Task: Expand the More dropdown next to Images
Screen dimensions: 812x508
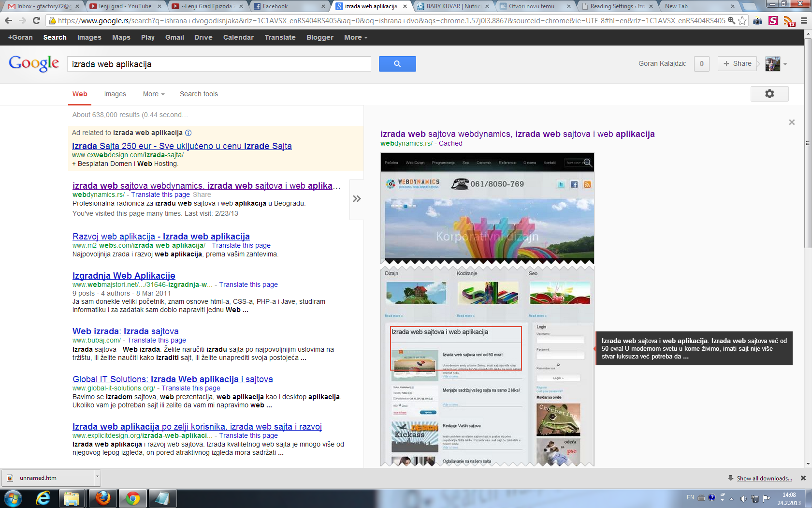Action: 154,94
